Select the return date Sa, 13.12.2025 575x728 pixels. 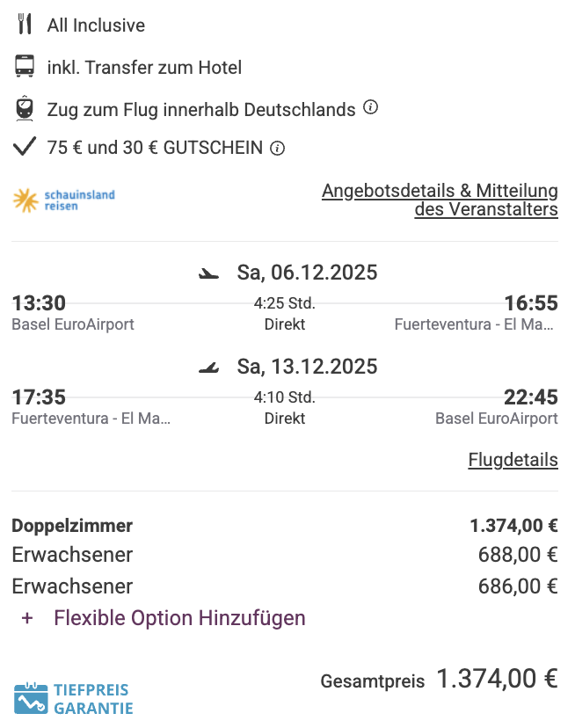307,366
